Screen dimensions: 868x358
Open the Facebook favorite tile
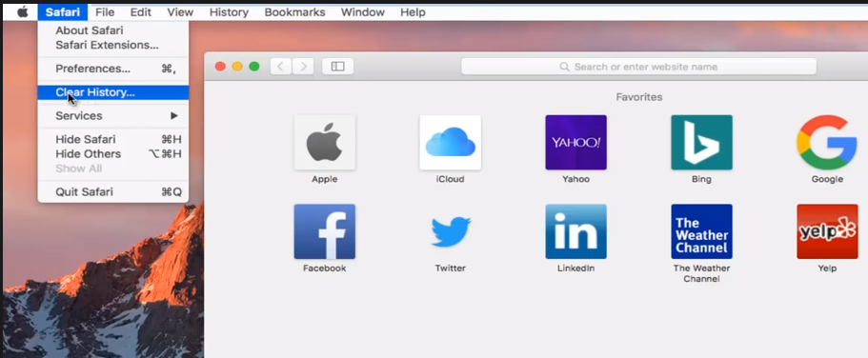tap(324, 231)
